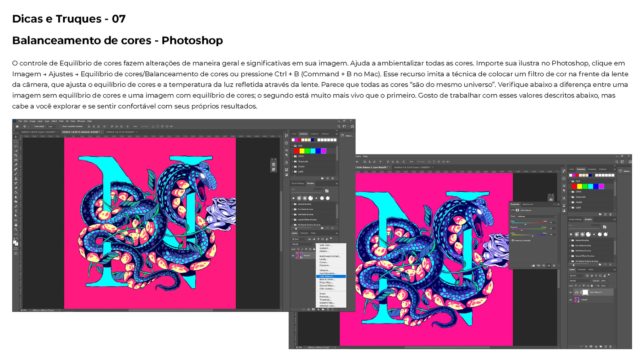Open the Opacity dropdown in right window Layers
Screen dimensions: 644x362
(608, 281)
